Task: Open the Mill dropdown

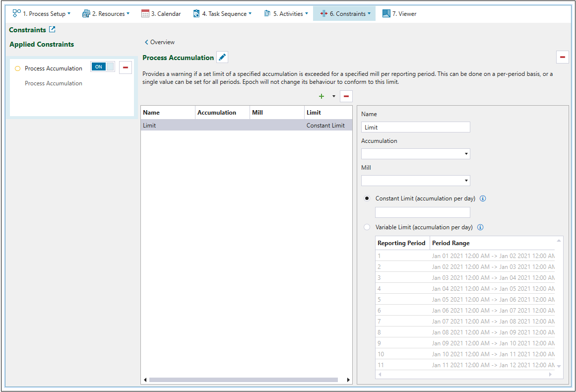Action: click(415, 181)
